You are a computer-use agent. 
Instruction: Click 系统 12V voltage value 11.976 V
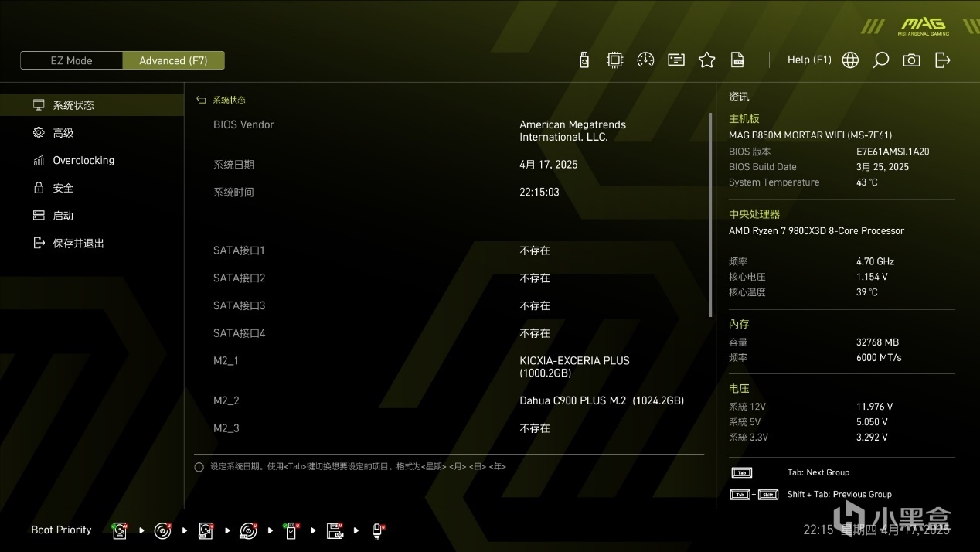click(874, 407)
